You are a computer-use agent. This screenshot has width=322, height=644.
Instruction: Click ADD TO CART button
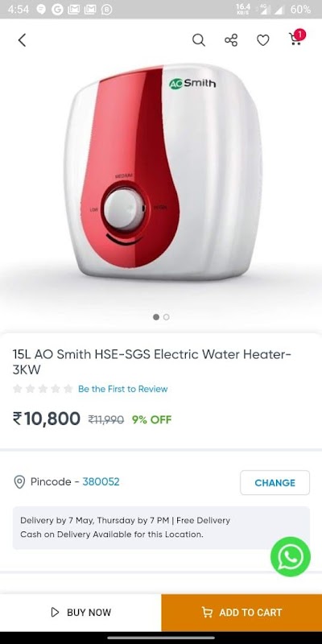pyautogui.click(x=242, y=613)
